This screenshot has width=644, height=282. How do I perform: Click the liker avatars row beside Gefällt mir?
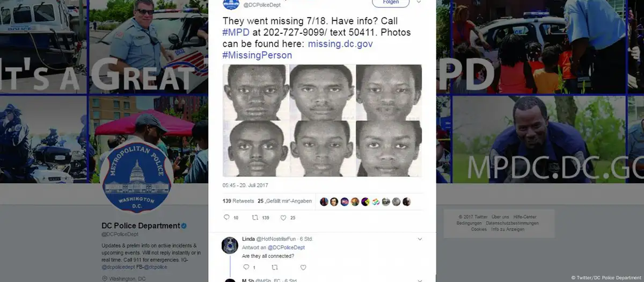point(365,201)
